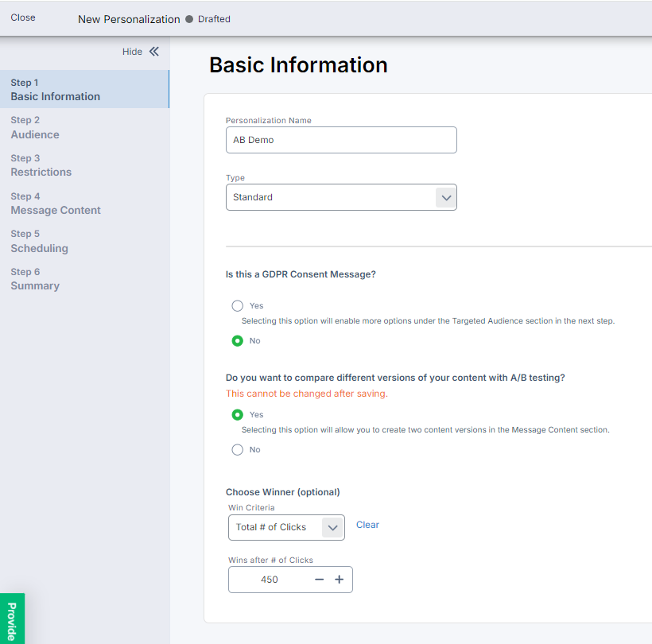Select Yes for GDPR Consent Message
The height and width of the screenshot is (644, 652).
click(237, 306)
